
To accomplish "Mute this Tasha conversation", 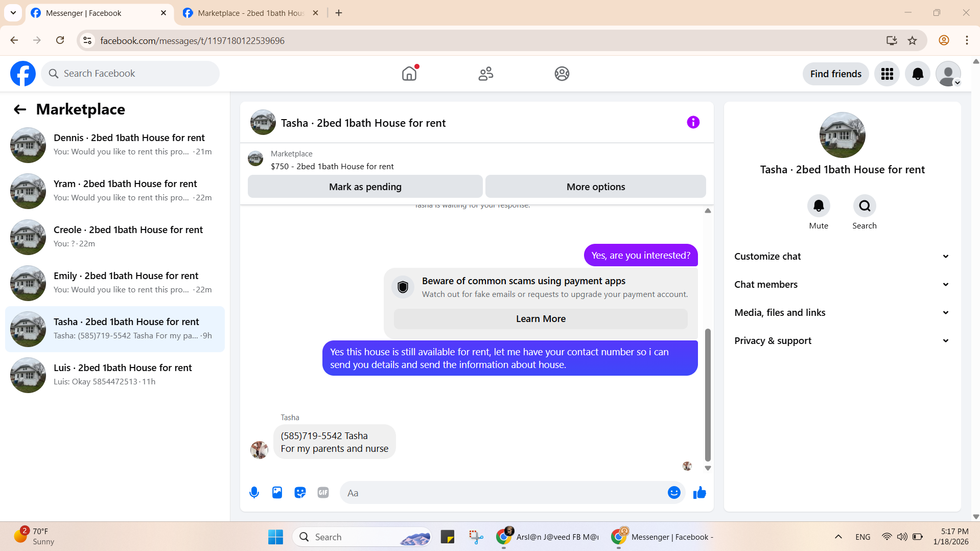I will tap(819, 206).
